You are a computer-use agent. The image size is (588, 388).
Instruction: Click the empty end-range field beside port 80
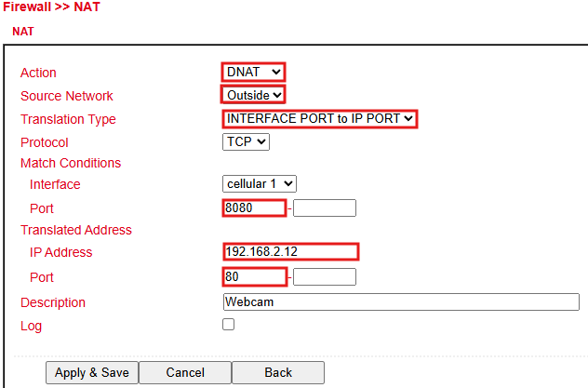(324, 276)
